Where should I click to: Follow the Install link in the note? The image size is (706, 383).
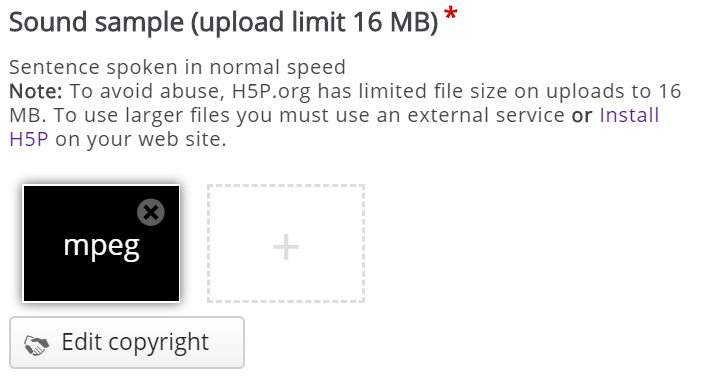[x=629, y=115]
